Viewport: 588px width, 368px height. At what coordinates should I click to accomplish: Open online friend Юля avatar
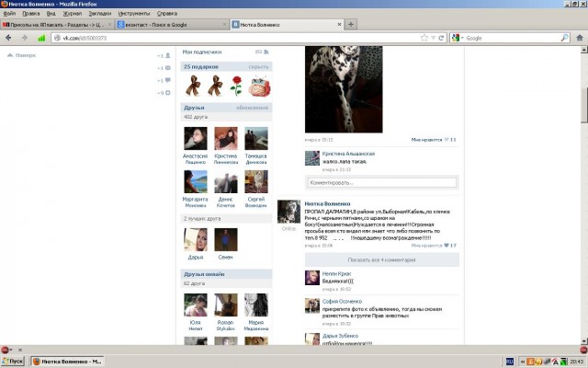[x=196, y=305]
